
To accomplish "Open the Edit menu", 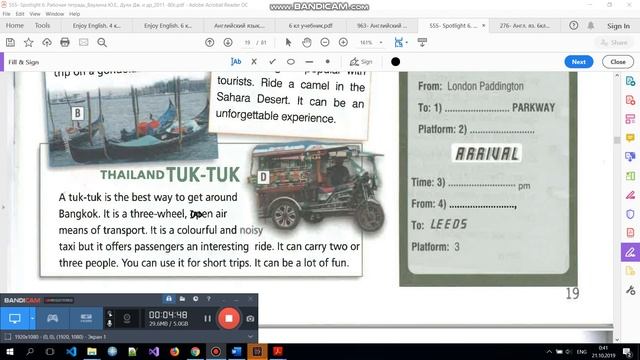I will pos(20,14).
